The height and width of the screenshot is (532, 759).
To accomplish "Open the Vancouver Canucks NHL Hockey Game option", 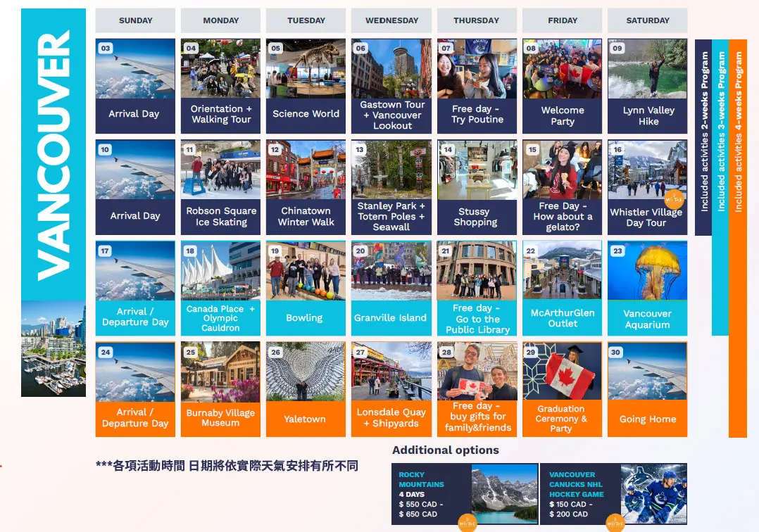I will click(x=613, y=494).
